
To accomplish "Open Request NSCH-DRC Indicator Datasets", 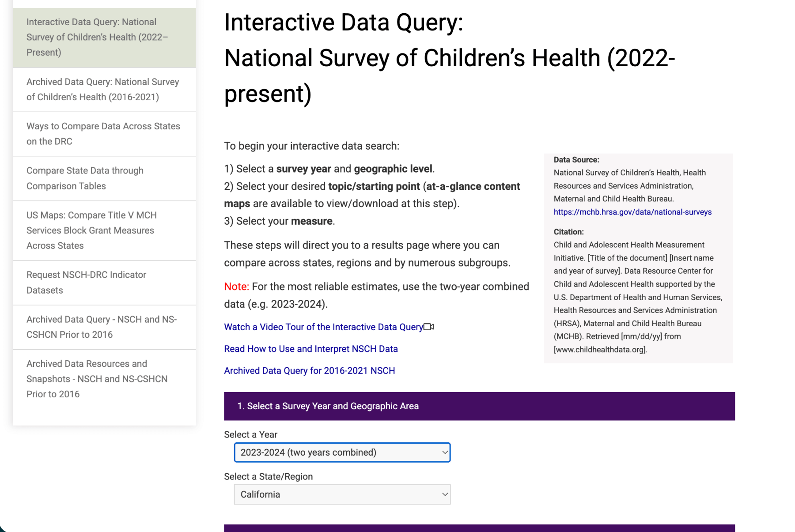I will pyautogui.click(x=105, y=283).
